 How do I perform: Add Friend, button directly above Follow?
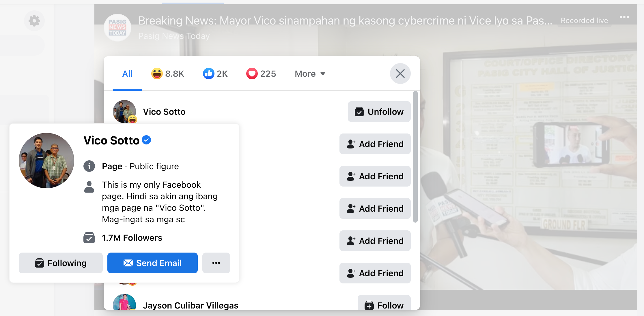[375, 273]
